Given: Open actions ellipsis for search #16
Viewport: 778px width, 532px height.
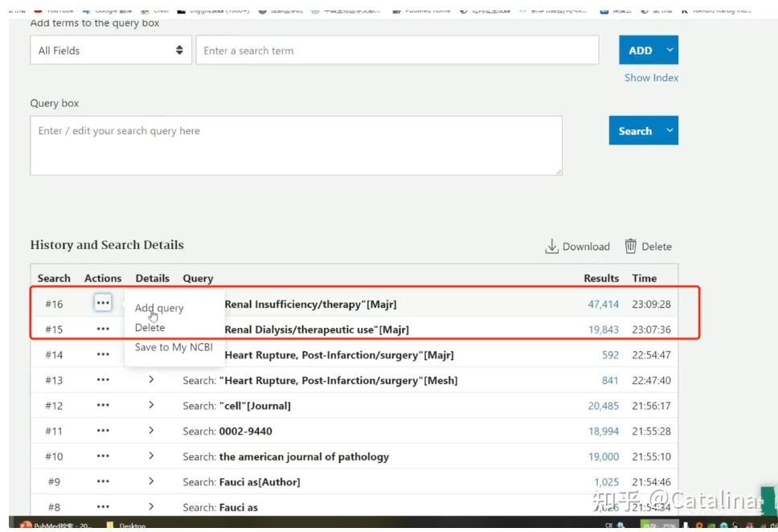Looking at the screenshot, I should pos(103,304).
